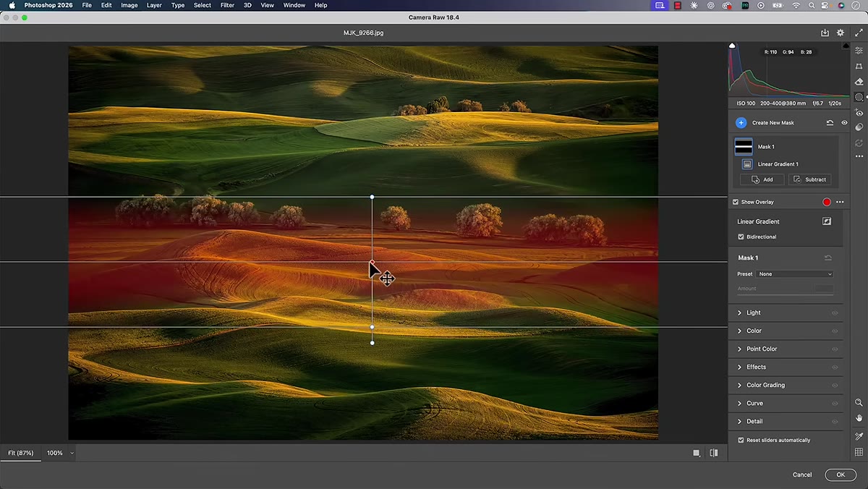
Task: Toggle full screen mode arrows icon
Action: [859, 33]
